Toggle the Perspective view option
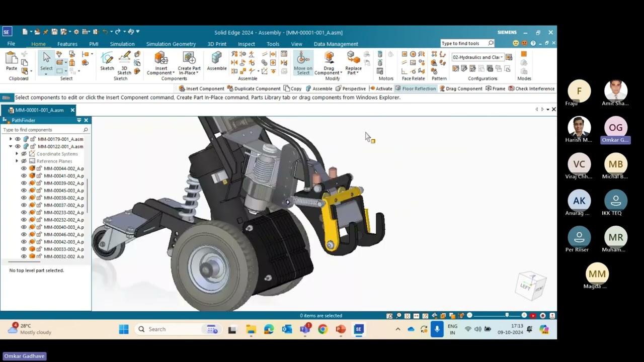 [x=351, y=88]
